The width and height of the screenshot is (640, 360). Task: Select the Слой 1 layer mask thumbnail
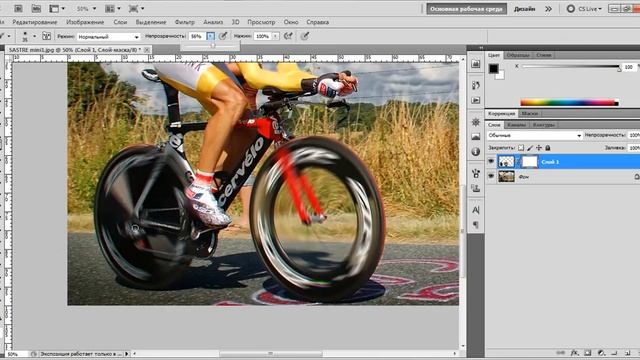click(x=530, y=162)
